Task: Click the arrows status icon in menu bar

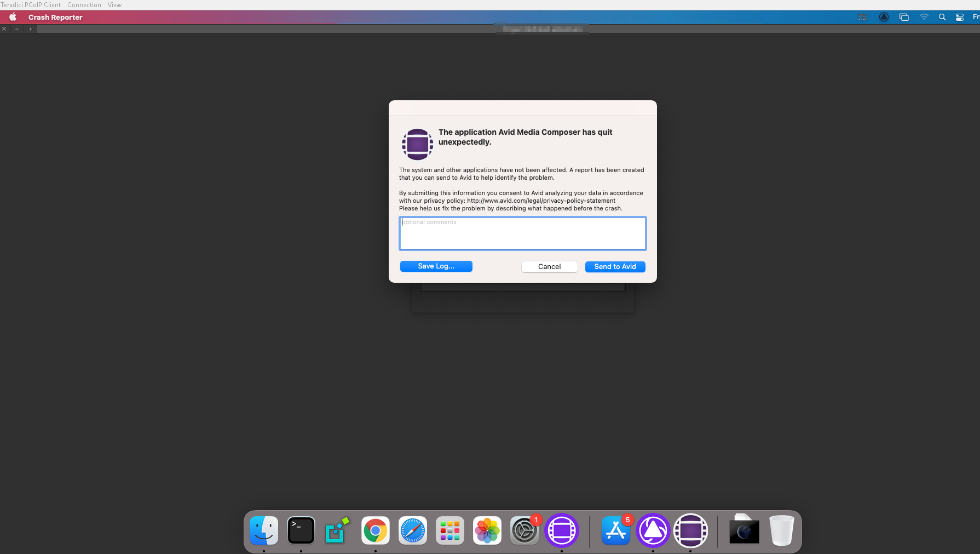Action: [x=862, y=17]
